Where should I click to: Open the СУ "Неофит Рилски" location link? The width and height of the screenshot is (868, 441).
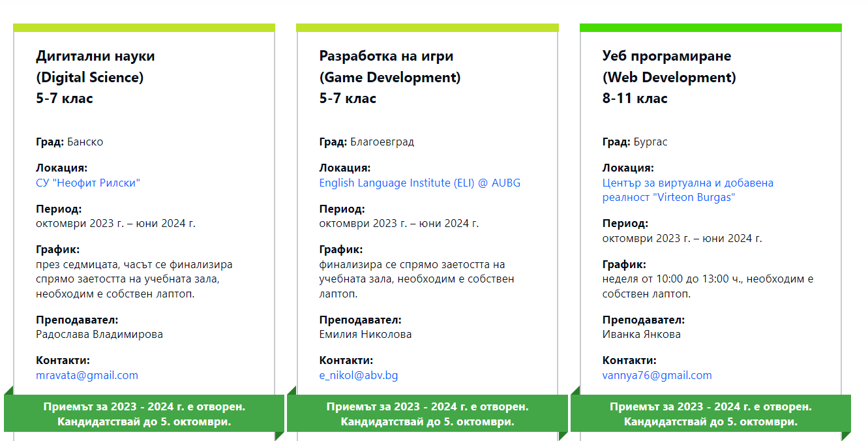pyautogui.click(x=88, y=183)
